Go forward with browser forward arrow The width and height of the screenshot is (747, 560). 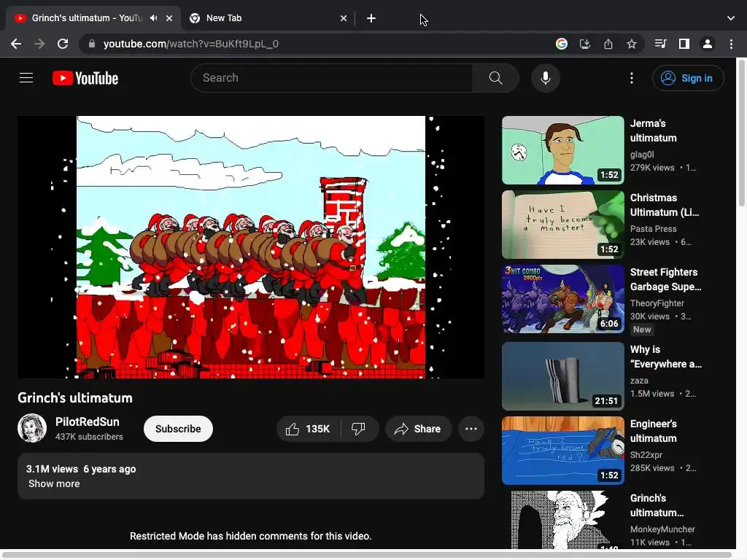[x=39, y=44]
